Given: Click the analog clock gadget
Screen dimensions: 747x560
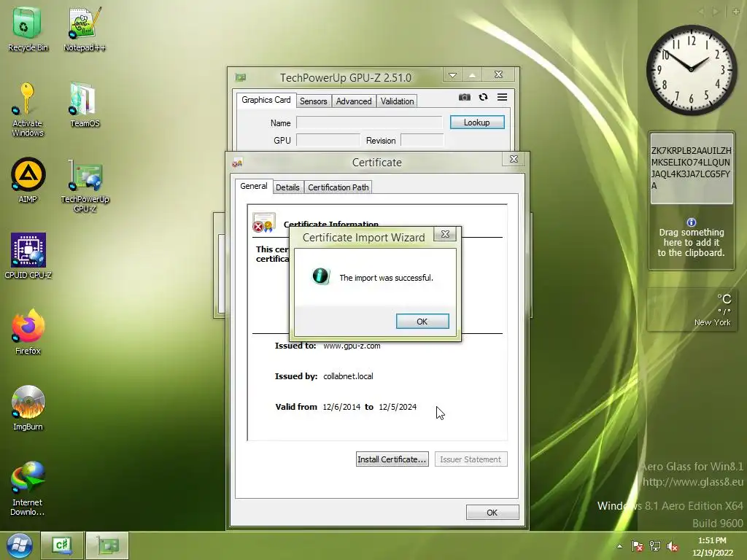Looking at the screenshot, I should click(x=691, y=70).
